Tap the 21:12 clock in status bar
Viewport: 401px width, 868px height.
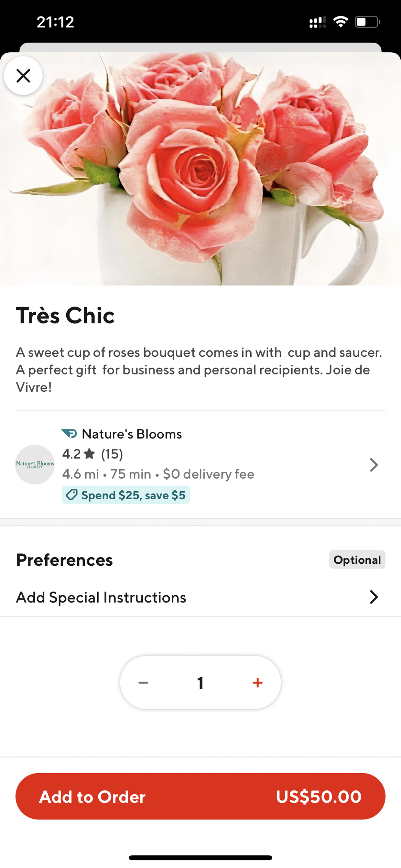tap(55, 22)
